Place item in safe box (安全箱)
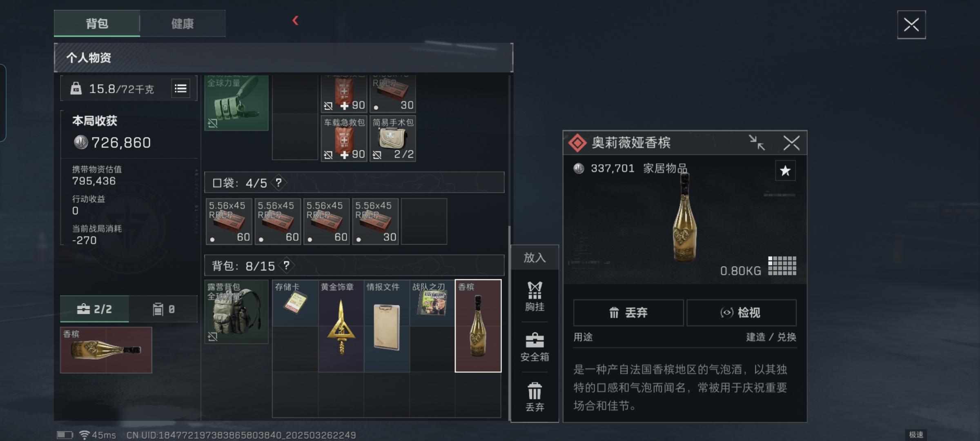This screenshot has width=980, height=441. point(535,347)
